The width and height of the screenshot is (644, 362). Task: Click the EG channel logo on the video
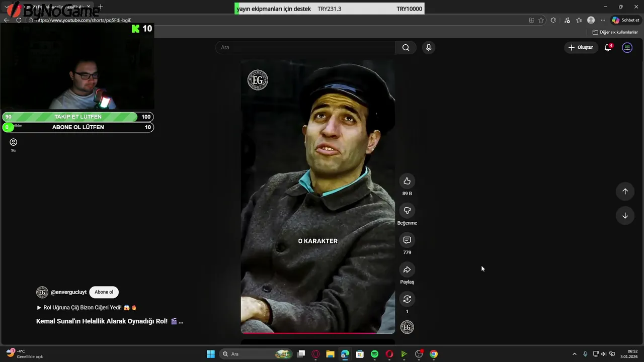(x=258, y=80)
